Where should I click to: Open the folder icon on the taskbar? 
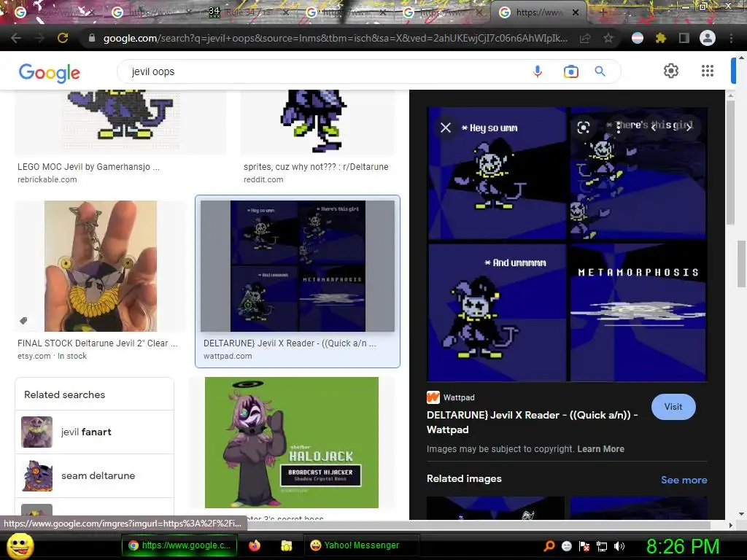(286, 545)
